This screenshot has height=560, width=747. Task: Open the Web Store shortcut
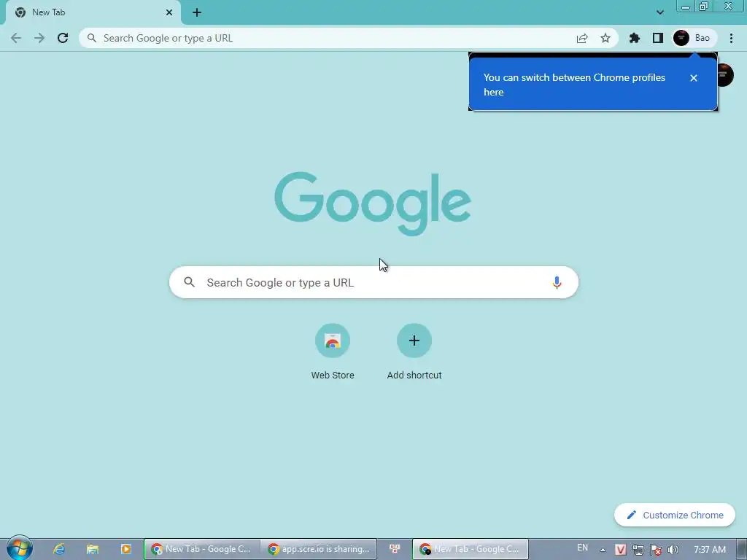click(x=333, y=352)
